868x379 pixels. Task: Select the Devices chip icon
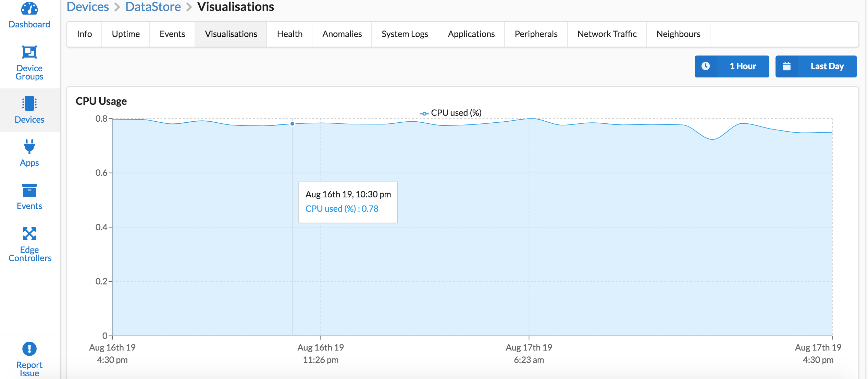29,103
